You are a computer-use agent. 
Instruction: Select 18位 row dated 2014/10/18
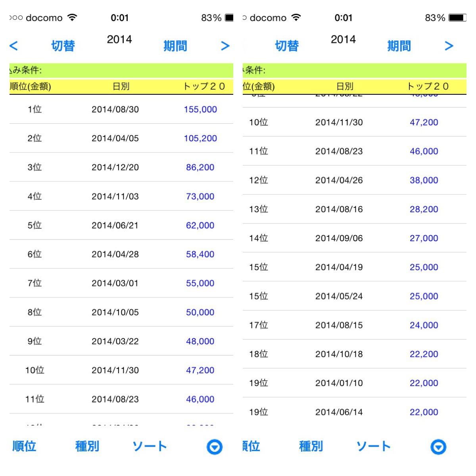tap(355, 354)
